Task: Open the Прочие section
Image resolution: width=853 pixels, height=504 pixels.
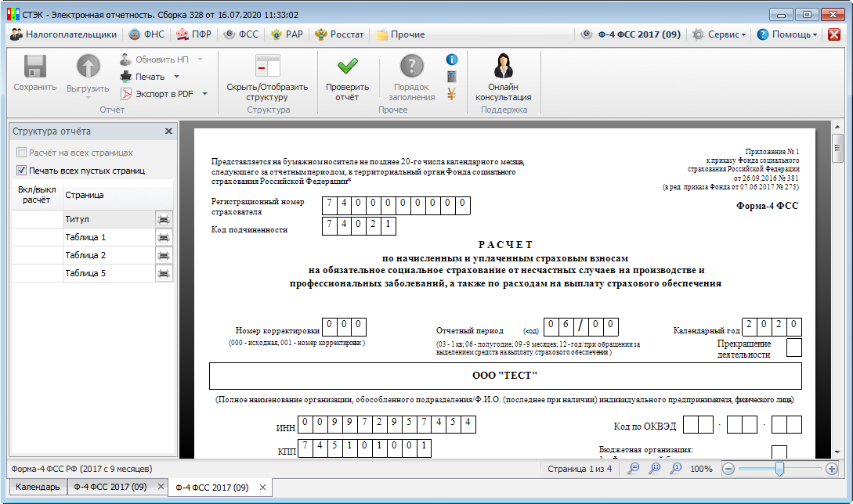Action: [400, 34]
